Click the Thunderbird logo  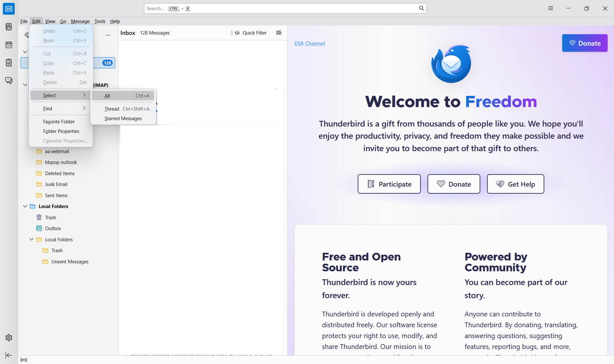point(451,64)
